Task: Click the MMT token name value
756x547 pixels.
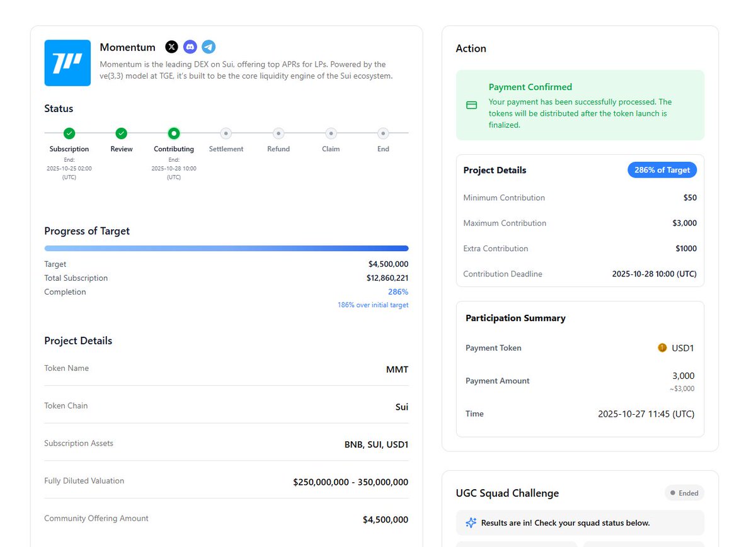Action: coord(398,369)
